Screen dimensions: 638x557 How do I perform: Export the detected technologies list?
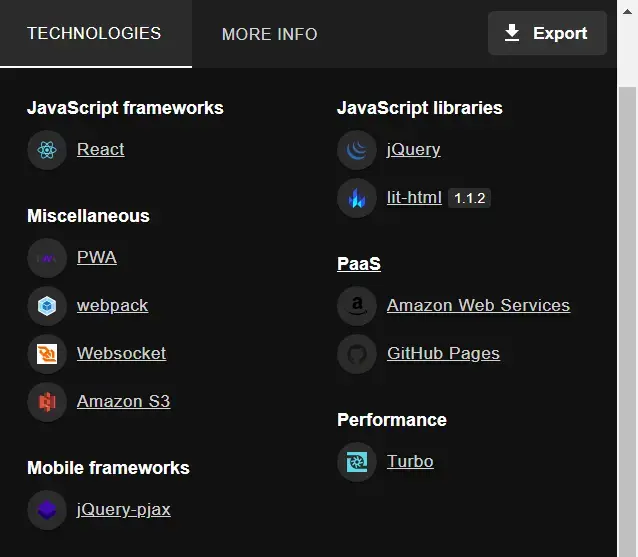547,33
